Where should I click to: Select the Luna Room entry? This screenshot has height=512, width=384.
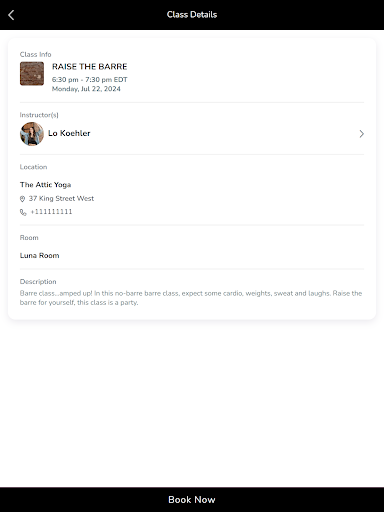tap(39, 255)
